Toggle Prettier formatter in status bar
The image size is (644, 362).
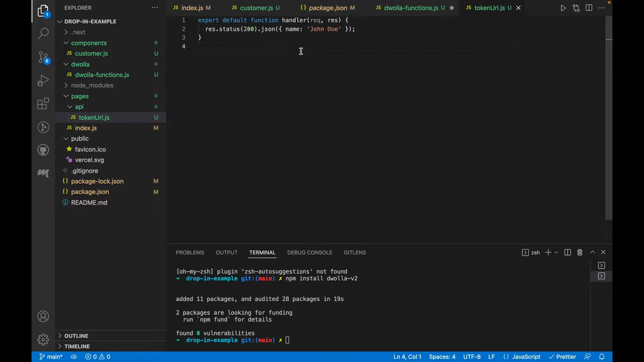(562, 357)
